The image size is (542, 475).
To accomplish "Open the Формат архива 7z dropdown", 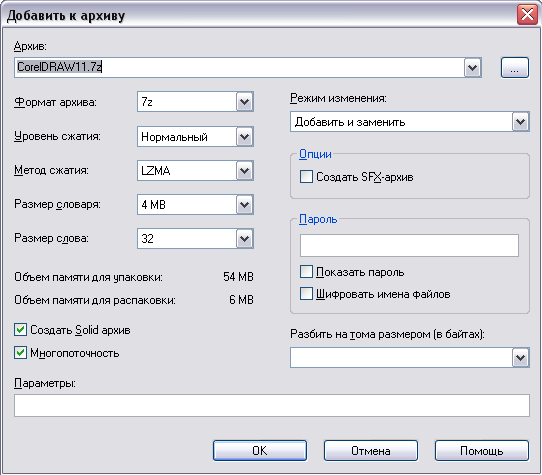I will (245, 102).
